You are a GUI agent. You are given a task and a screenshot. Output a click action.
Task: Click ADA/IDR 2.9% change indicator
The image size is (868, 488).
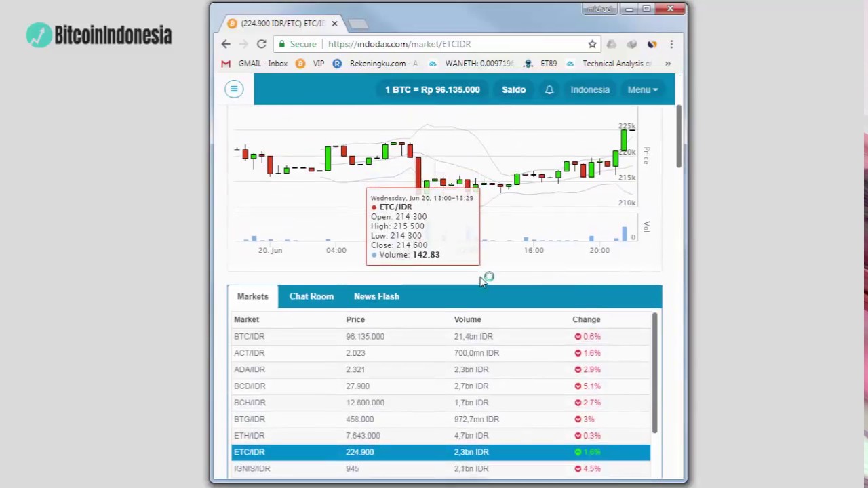click(x=587, y=369)
